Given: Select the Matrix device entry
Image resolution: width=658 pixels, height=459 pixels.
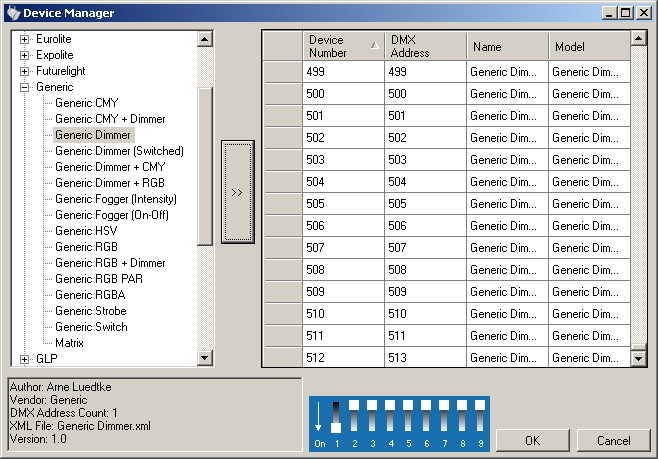Looking at the screenshot, I should click(69, 343).
